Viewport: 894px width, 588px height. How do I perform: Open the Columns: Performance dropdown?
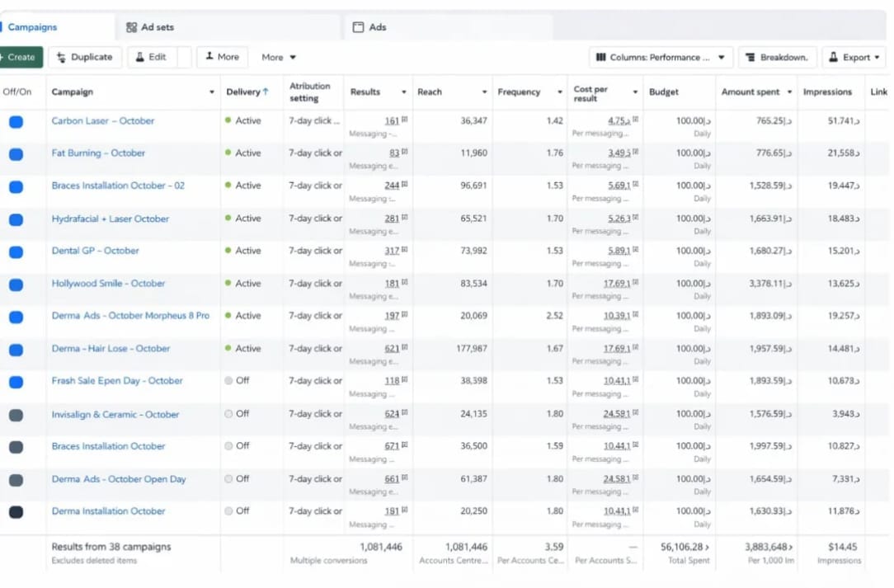tap(661, 57)
